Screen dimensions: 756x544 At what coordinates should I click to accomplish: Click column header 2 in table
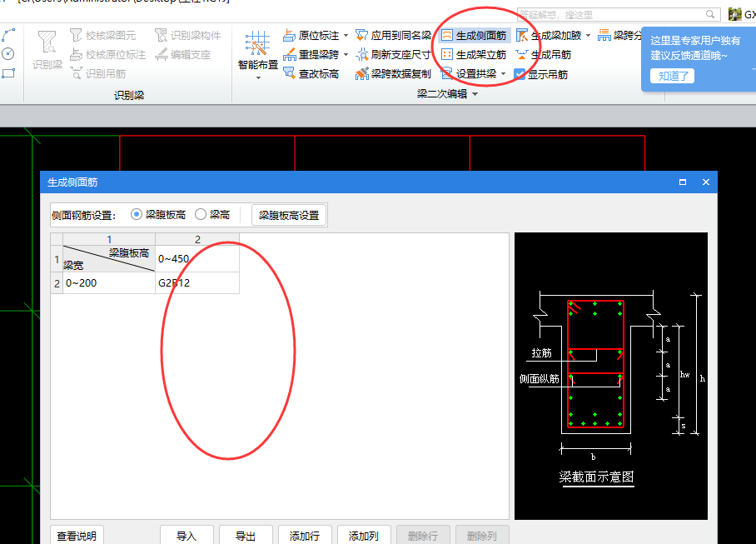tap(197, 239)
